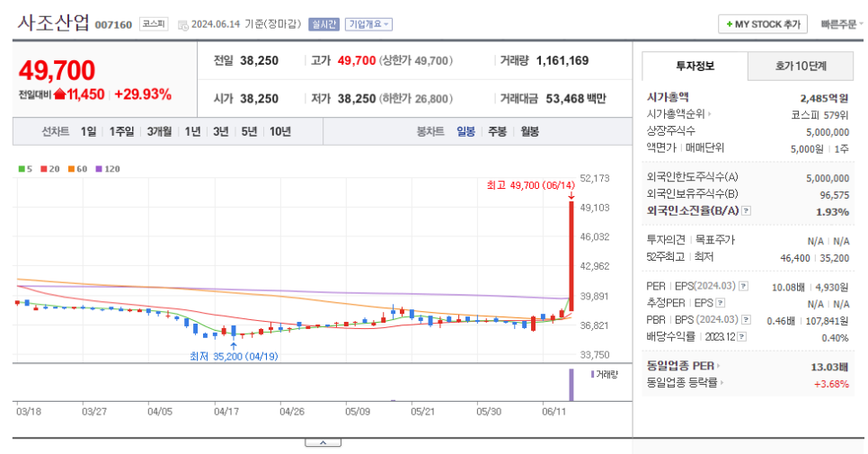Image resolution: width=868 pixels, height=454 pixels.
Task: Click the 상한가 49,700 text
Action: point(416,61)
